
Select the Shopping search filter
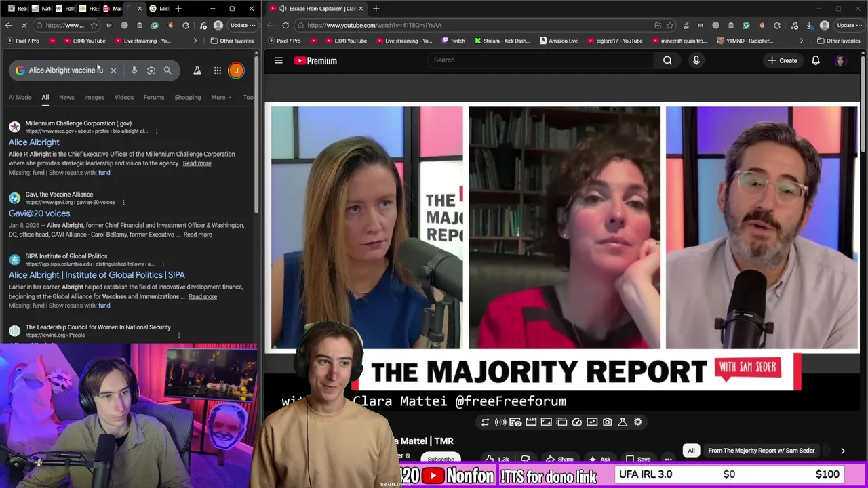[187, 98]
